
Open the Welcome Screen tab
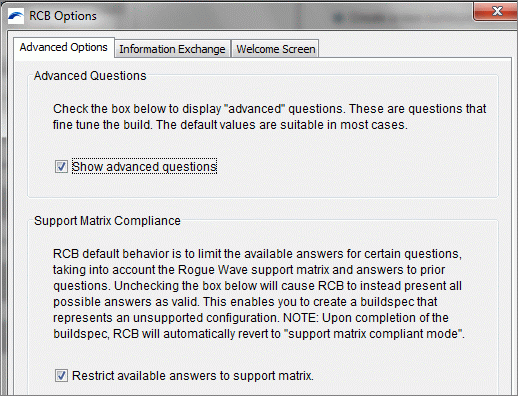[276, 49]
